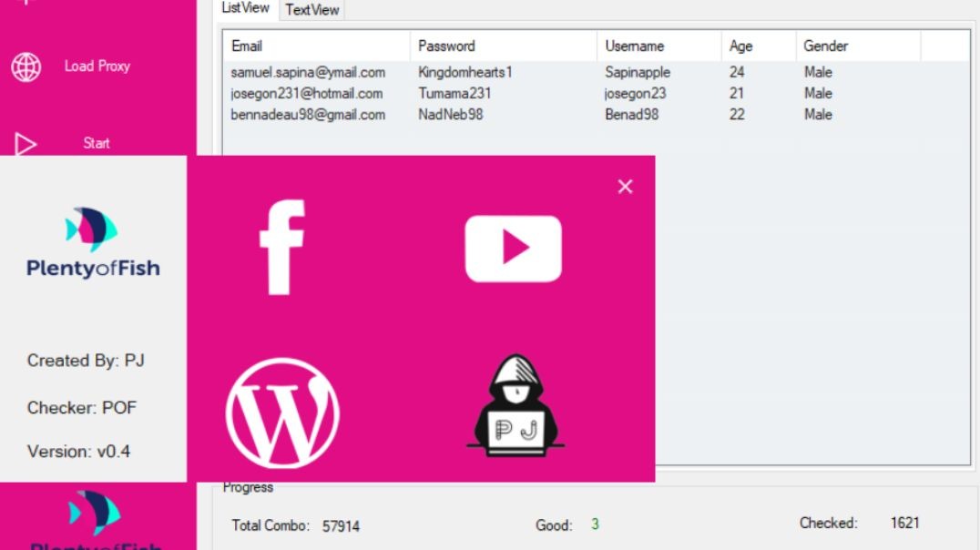This screenshot has width=980, height=550.
Task: Click the Load Proxy globe icon
Action: pos(26,66)
